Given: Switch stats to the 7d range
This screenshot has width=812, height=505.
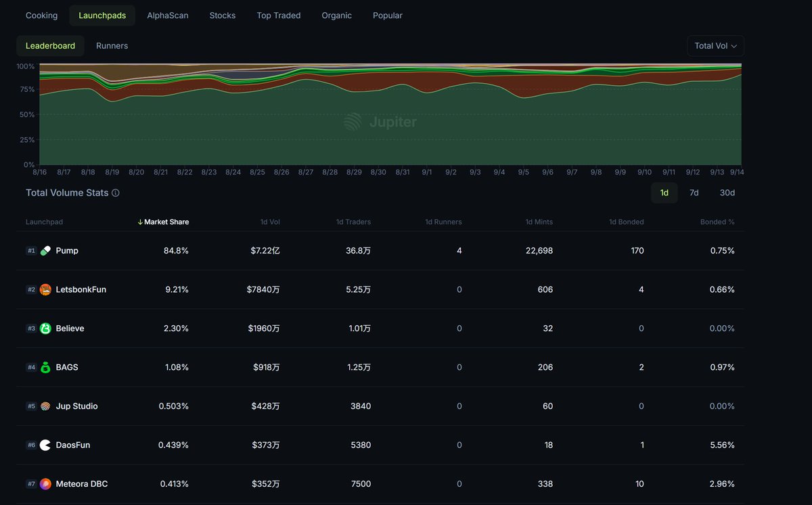Looking at the screenshot, I should [694, 193].
